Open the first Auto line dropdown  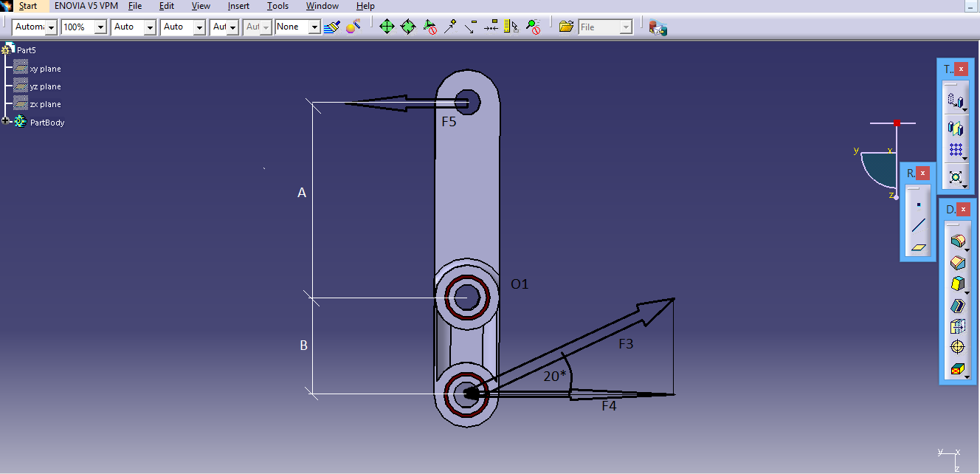[x=134, y=27]
